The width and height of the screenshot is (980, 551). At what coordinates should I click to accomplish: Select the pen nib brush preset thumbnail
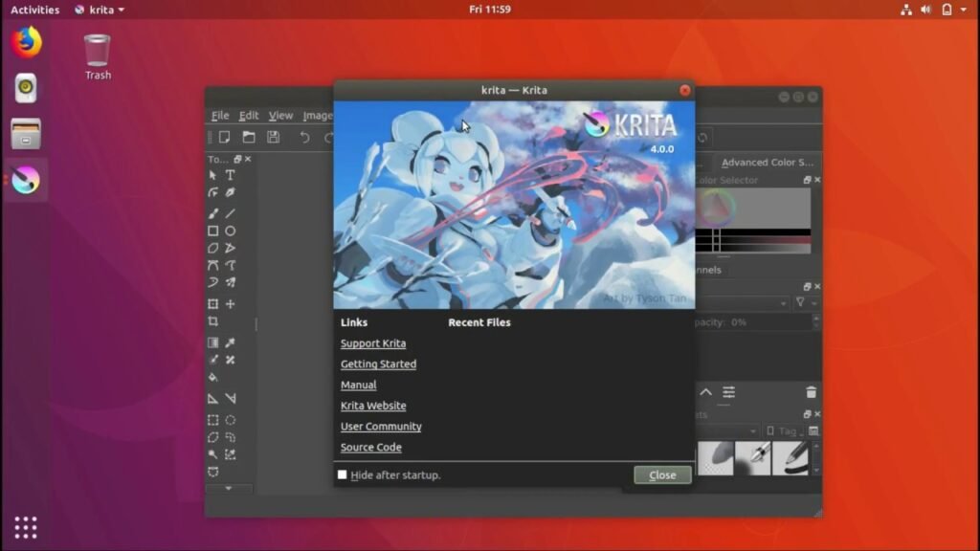753,457
